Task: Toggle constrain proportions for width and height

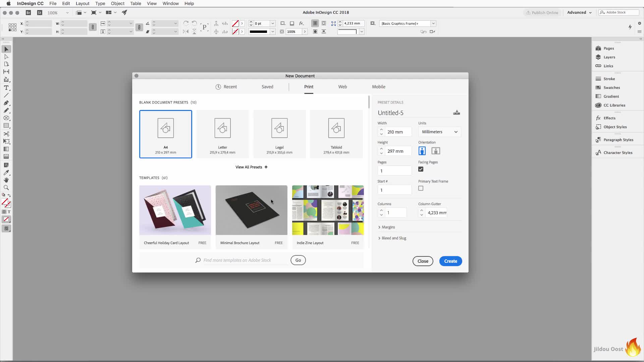Action: pos(93,27)
